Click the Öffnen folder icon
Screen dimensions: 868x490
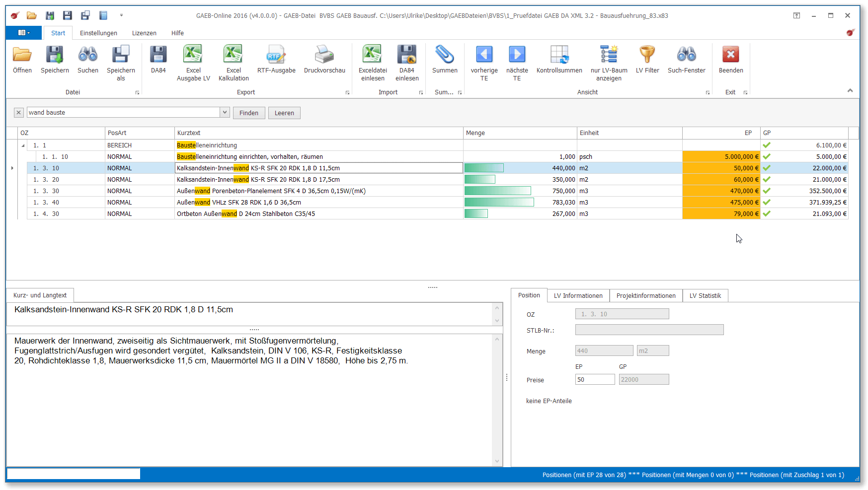22,55
